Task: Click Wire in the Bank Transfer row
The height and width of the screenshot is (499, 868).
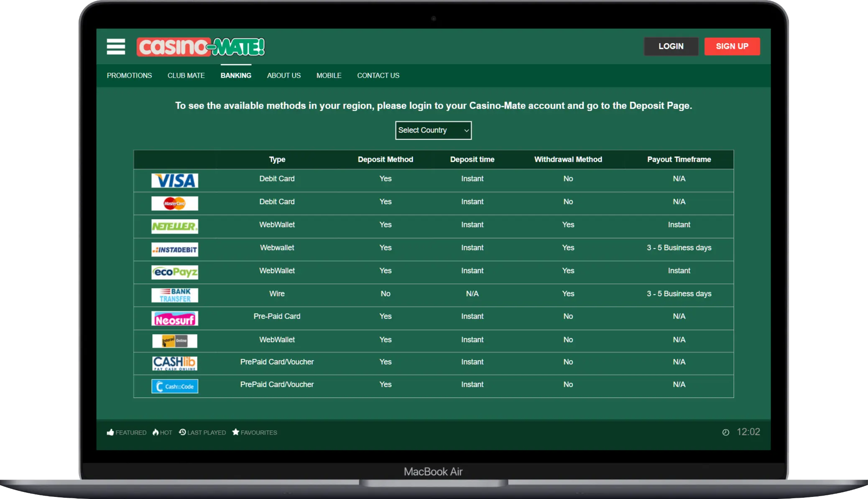Action: pyautogui.click(x=277, y=294)
